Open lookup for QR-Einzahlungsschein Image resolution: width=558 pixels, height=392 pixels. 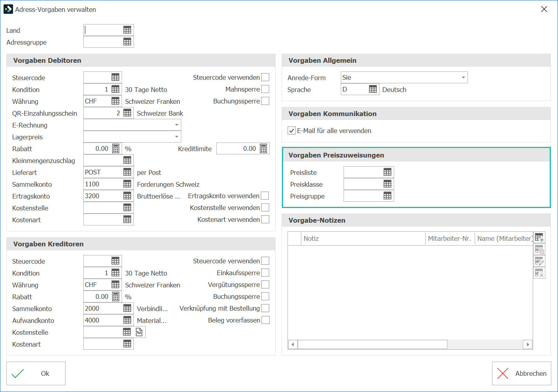pos(127,113)
